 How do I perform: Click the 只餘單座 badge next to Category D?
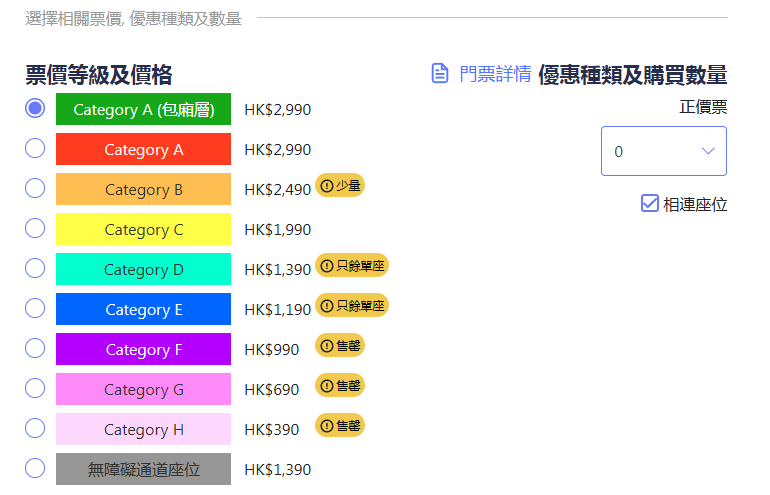[x=352, y=265]
